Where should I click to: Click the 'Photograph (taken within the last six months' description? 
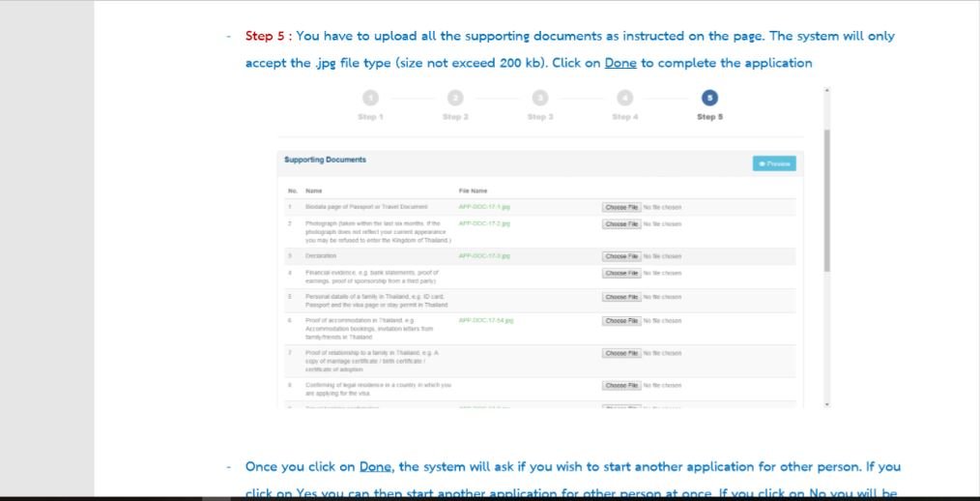click(378, 232)
